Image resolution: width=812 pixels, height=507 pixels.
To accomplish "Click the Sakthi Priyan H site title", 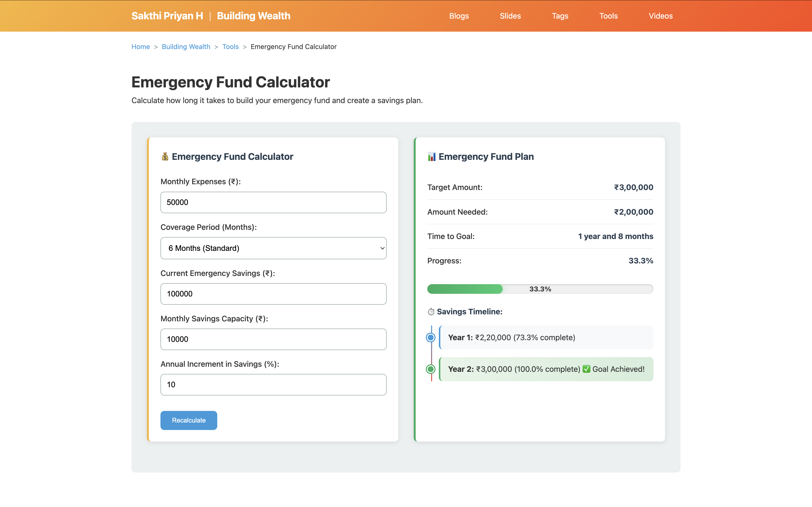I will tap(167, 16).
